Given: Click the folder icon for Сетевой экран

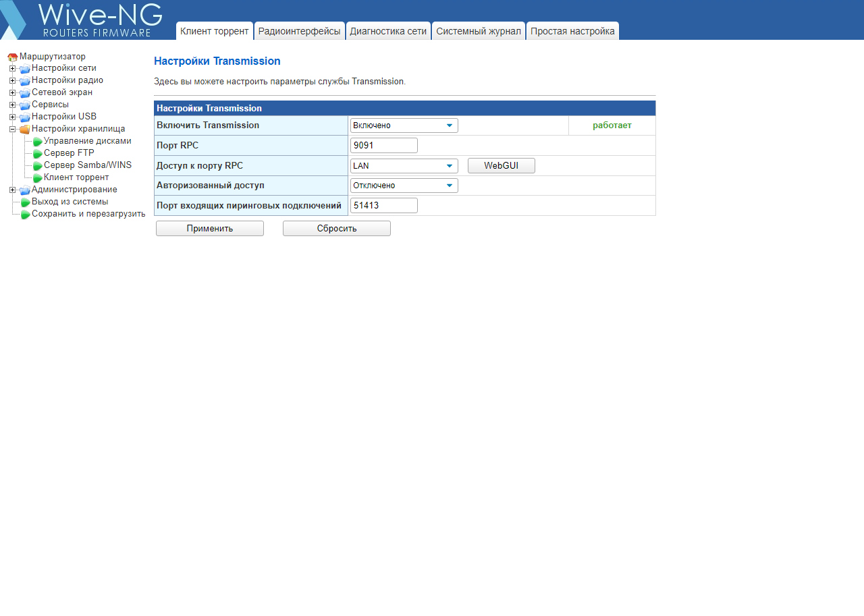Looking at the screenshot, I should click(x=25, y=93).
